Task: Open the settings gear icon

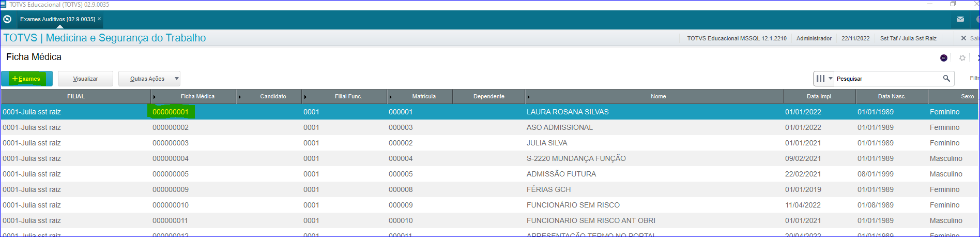Action: 962,58
